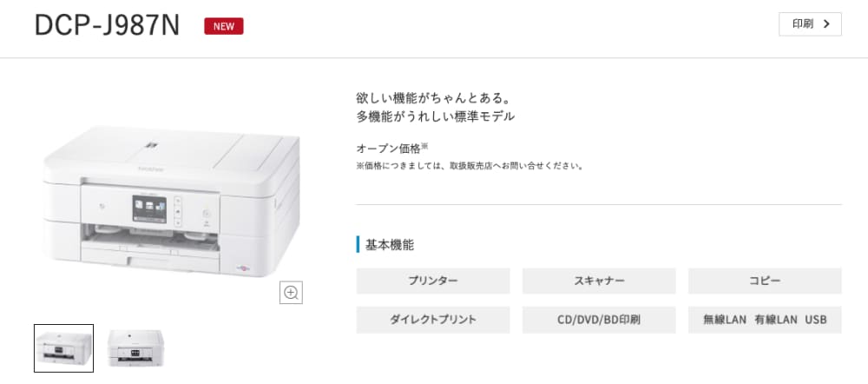
Task: Click the スキャナー feature button
Action: tap(599, 281)
